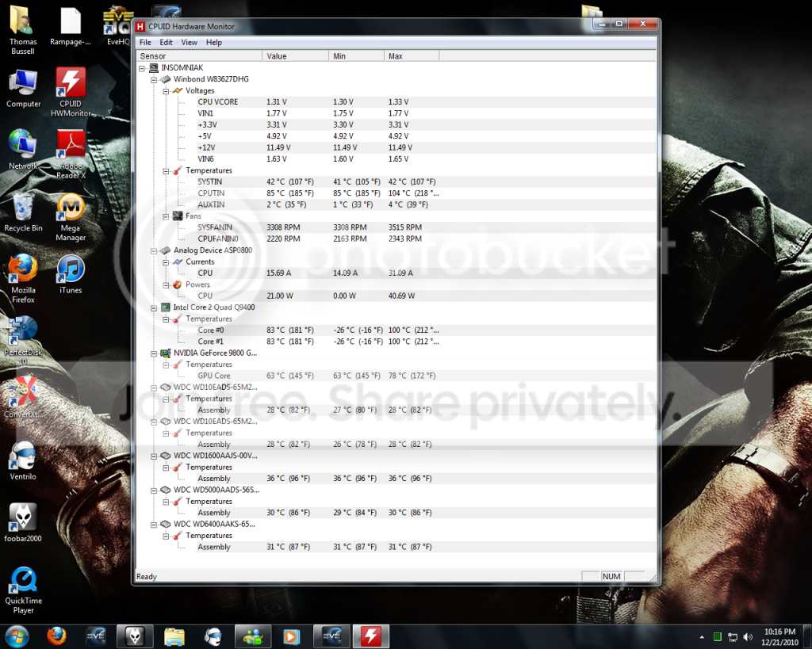Open Mega Manager desktop icon
This screenshot has height=649, width=812.
coord(71,217)
